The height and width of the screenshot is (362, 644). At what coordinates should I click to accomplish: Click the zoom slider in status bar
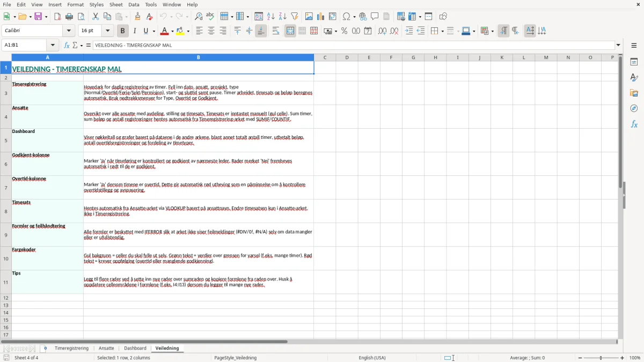(601, 358)
